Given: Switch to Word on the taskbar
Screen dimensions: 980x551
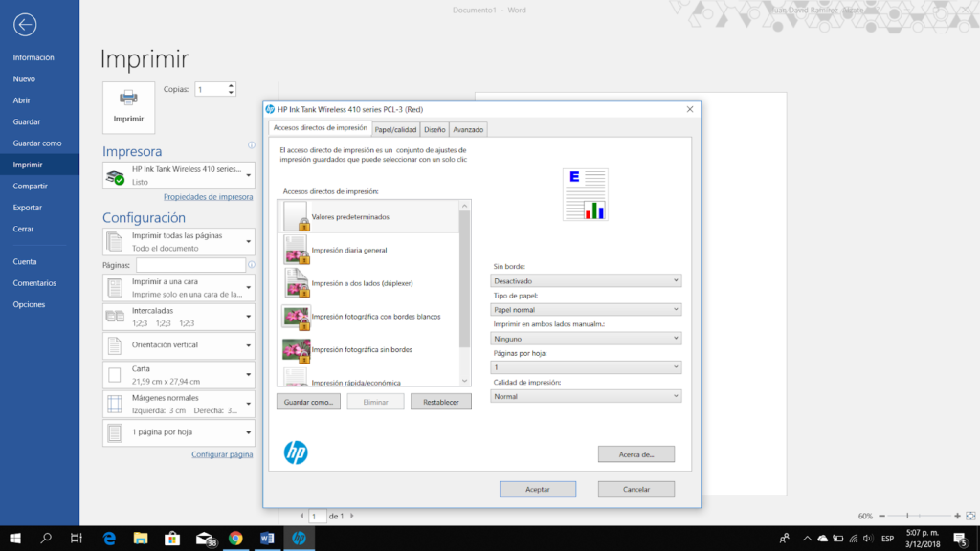Looking at the screenshot, I should (x=268, y=538).
